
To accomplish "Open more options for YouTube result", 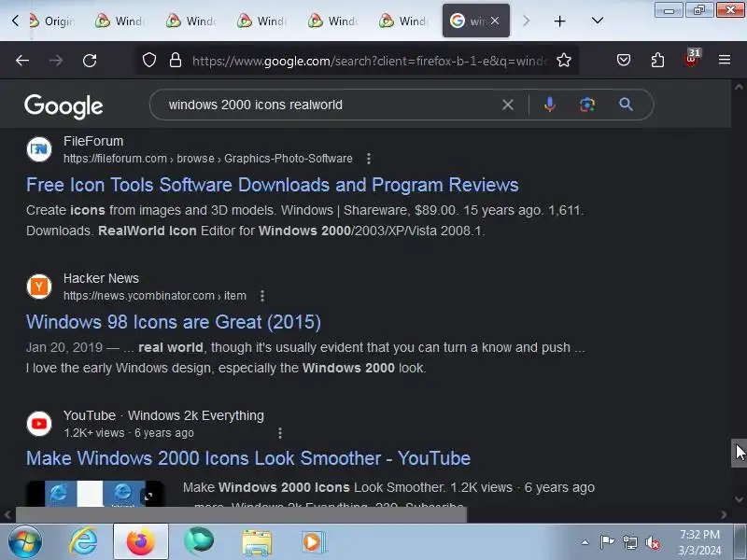I will [280, 433].
